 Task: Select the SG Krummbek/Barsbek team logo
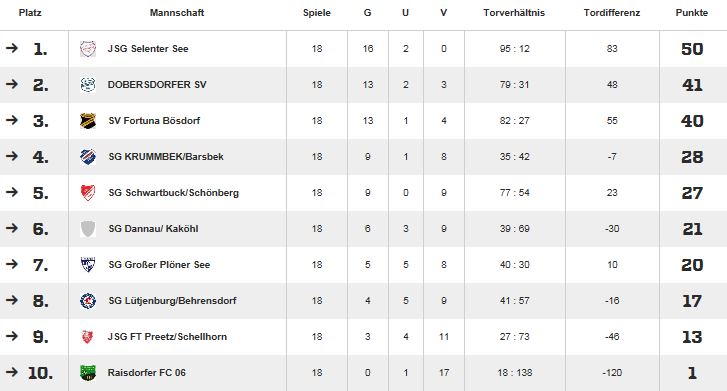point(88,157)
